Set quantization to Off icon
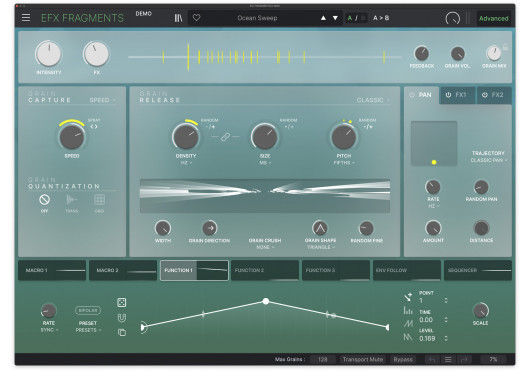 [x=44, y=200]
